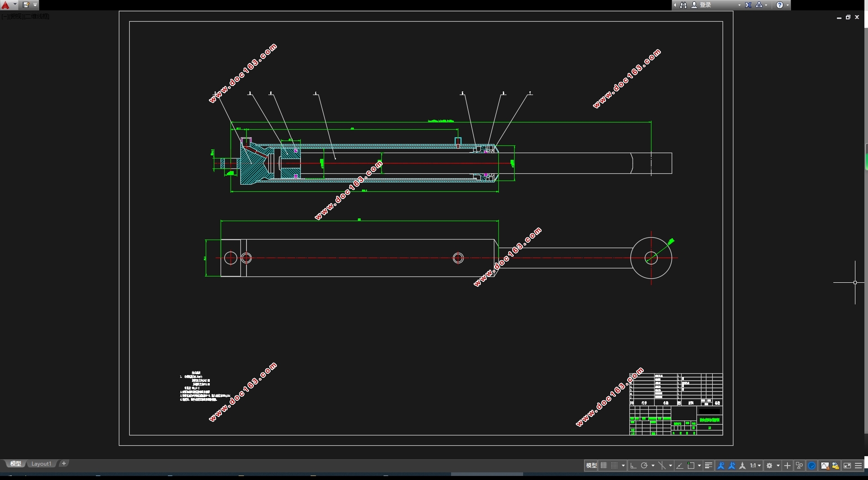
Task: Open the 1:1 annotation scale dropdown
Action: [755, 466]
